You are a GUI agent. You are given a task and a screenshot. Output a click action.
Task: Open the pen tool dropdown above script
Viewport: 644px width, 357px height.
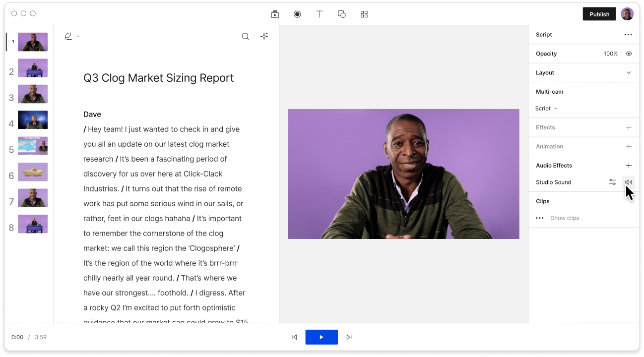[71, 36]
